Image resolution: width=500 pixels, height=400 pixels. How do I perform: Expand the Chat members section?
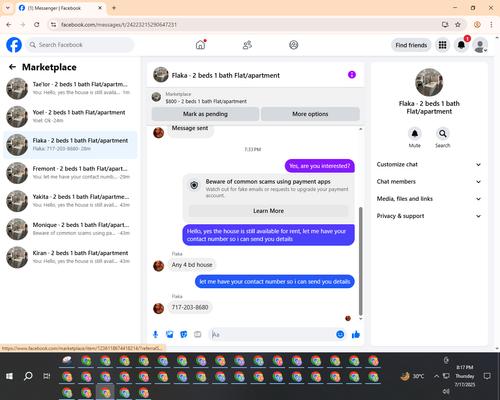pyautogui.click(x=429, y=182)
